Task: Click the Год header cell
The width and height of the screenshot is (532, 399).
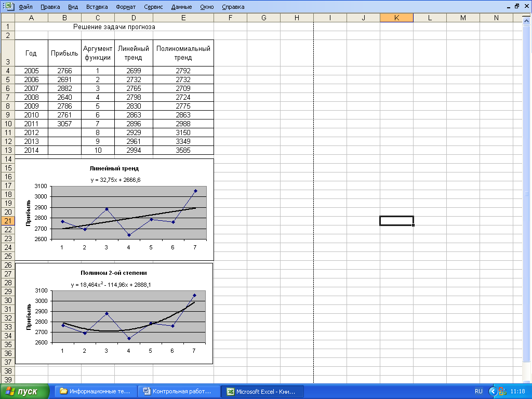Action: click(31, 53)
